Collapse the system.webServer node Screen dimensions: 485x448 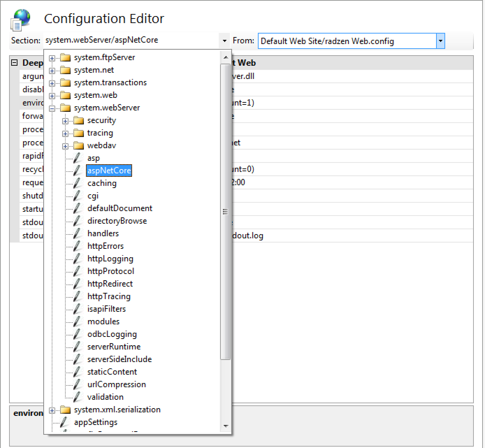coord(52,108)
